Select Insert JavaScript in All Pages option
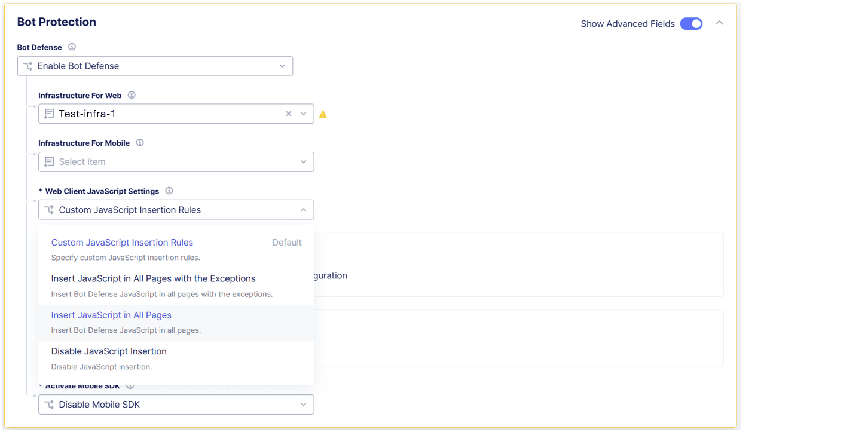 coord(111,315)
